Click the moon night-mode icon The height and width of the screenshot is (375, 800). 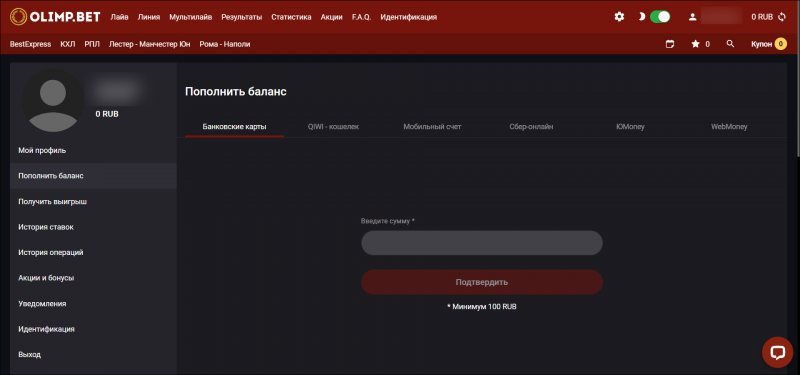click(641, 17)
